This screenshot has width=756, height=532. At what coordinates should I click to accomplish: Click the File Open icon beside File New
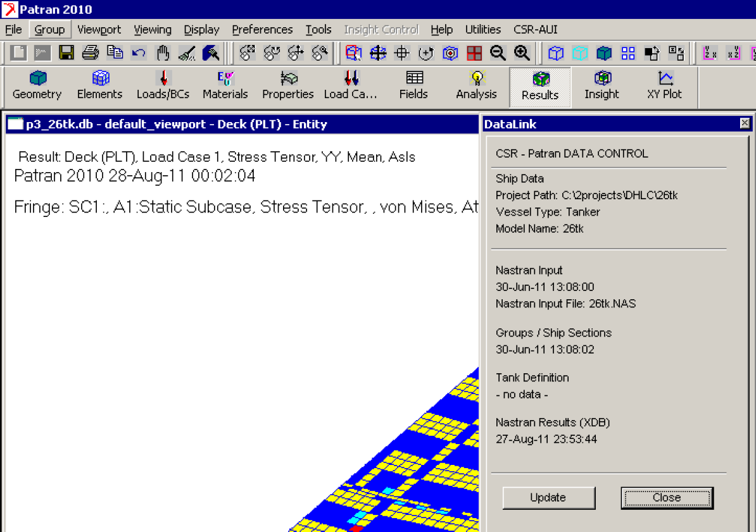coord(42,53)
